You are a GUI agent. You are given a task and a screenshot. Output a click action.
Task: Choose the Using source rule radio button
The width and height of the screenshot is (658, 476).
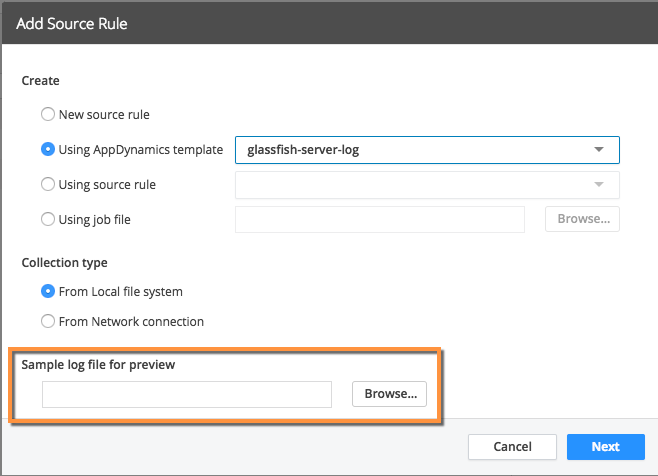click(48, 184)
